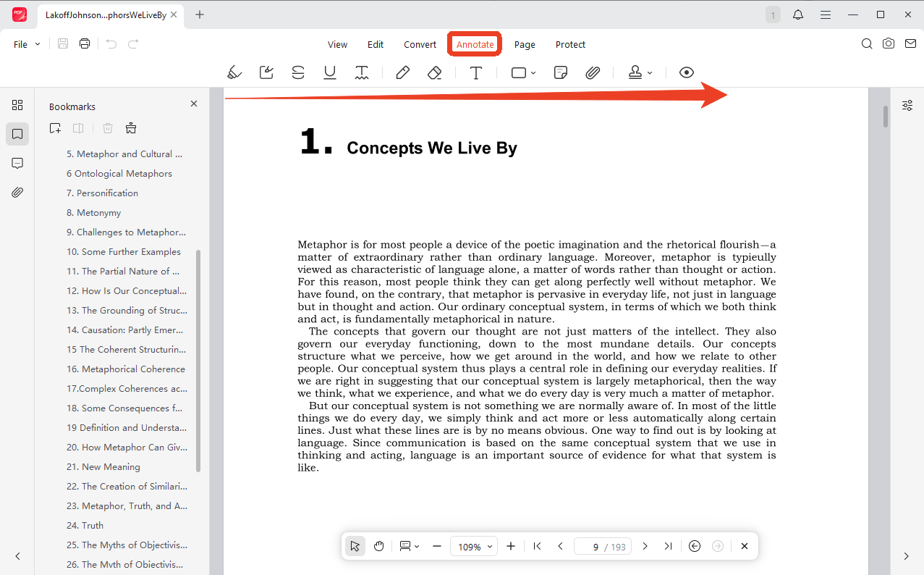Open the Protect tab

[570, 44]
